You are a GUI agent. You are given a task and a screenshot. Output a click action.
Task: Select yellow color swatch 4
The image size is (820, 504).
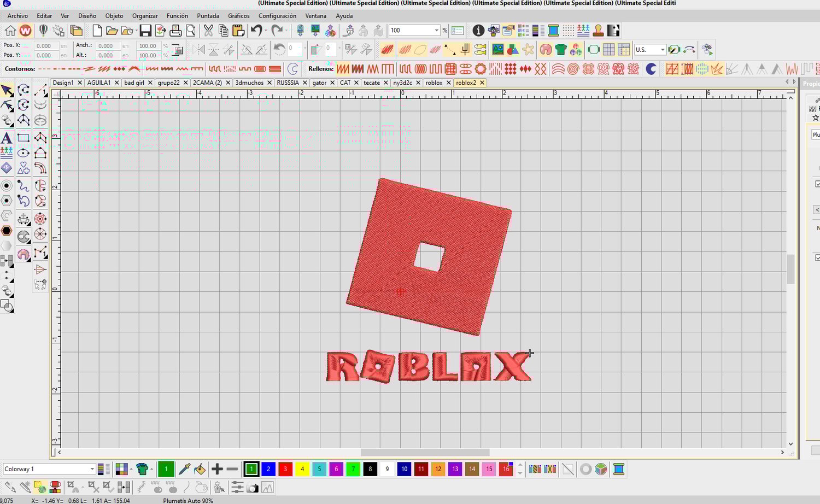click(x=302, y=469)
